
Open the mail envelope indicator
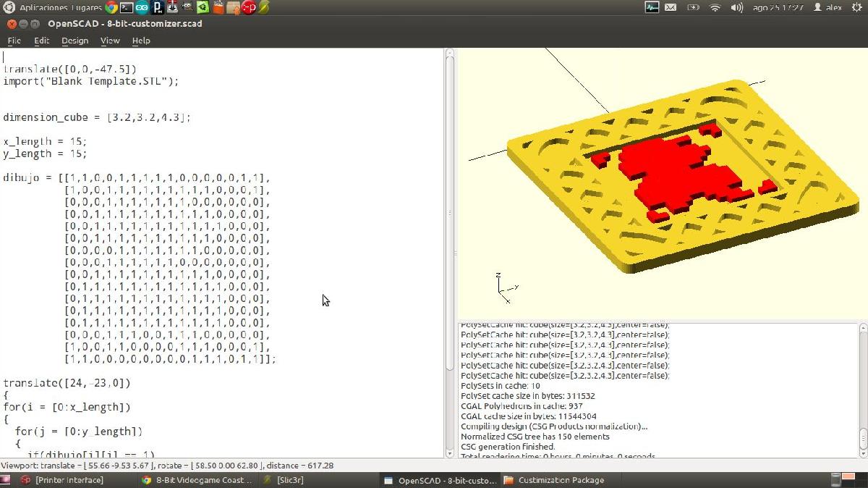(x=671, y=7)
